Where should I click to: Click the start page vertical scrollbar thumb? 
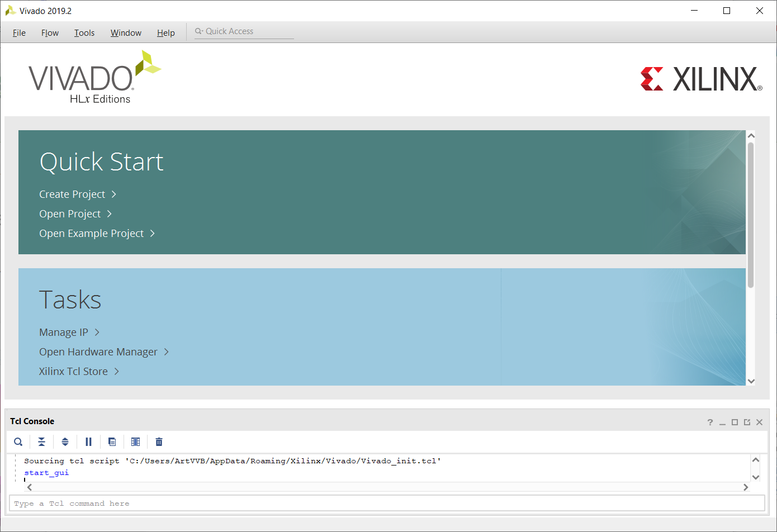[751, 215]
